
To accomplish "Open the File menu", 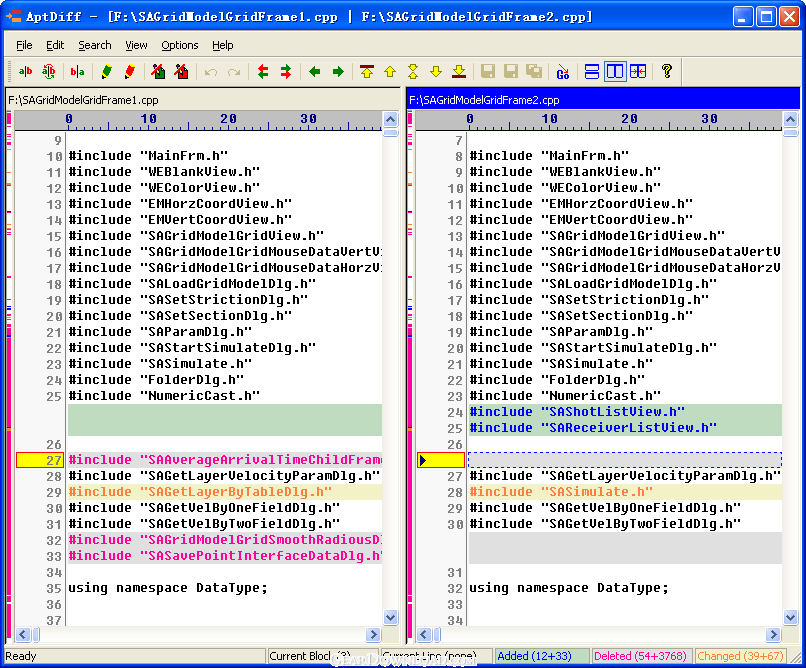I will tap(24, 45).
